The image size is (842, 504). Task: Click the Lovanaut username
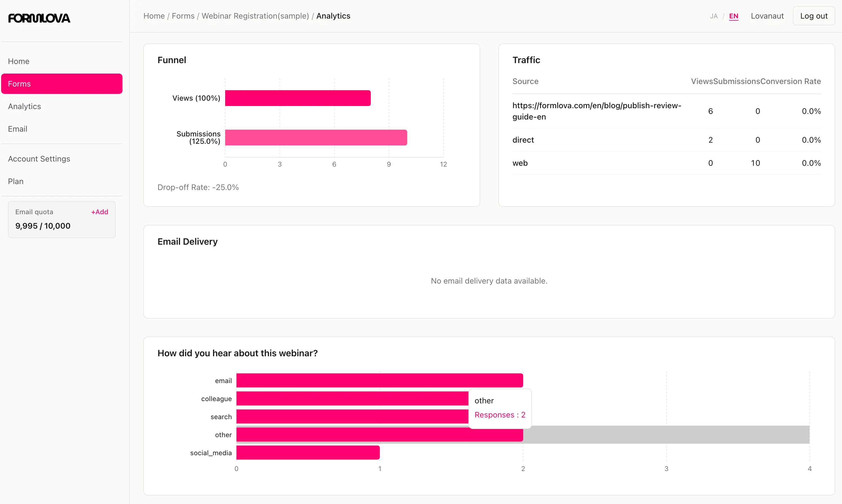click(x=767, y=16)
